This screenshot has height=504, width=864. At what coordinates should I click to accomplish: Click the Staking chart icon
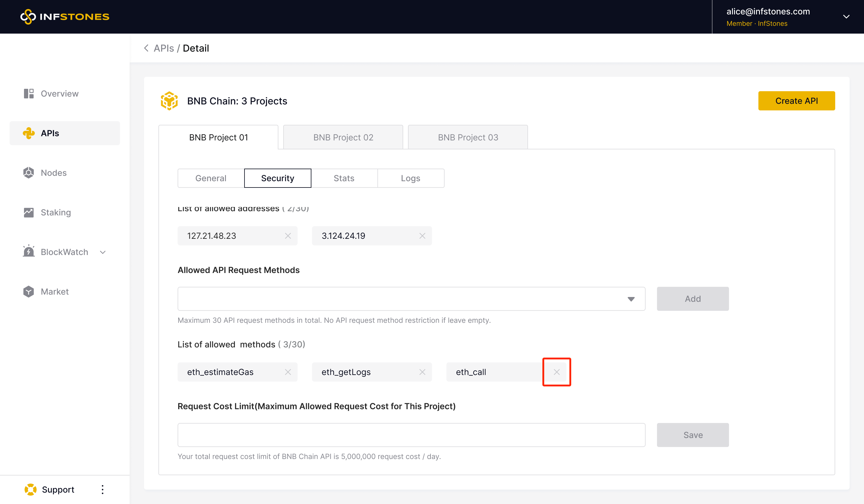29,213
